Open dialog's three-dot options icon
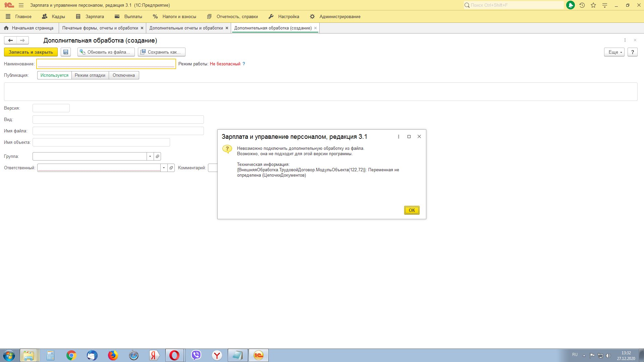 pos(398,136)
